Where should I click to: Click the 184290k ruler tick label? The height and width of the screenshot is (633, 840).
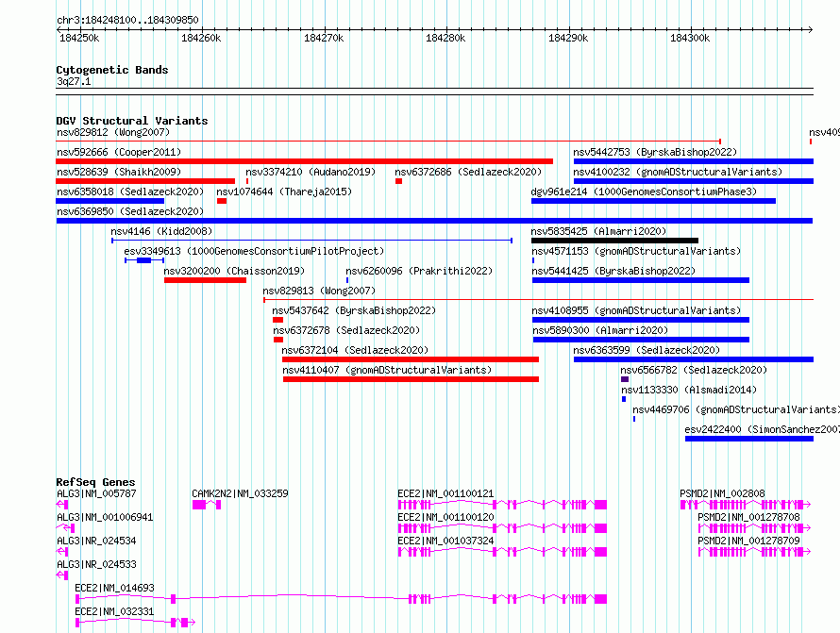coord(568,39)
